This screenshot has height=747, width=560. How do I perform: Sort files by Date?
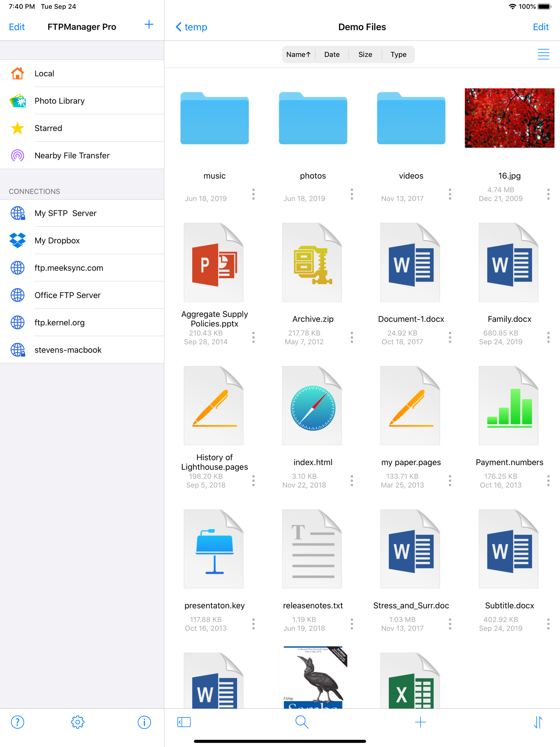[332, 54]
